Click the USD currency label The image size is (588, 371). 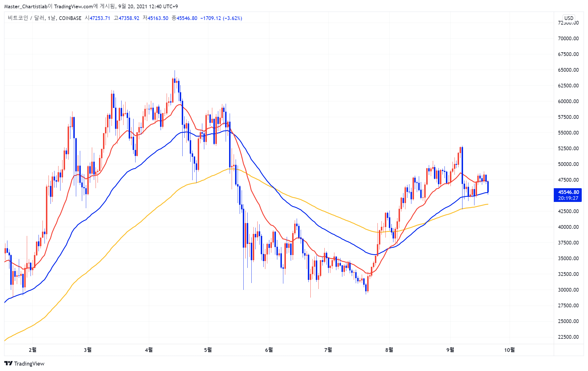point(569,18)
